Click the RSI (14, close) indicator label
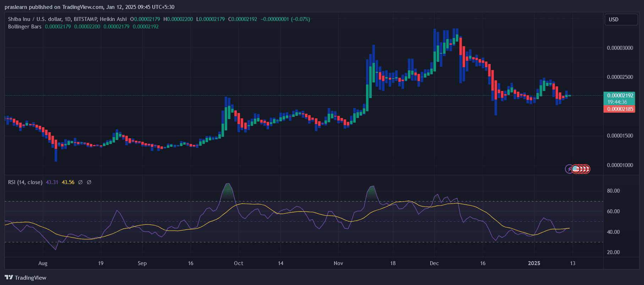Screen dimensions: 644x285 (25, 182)
